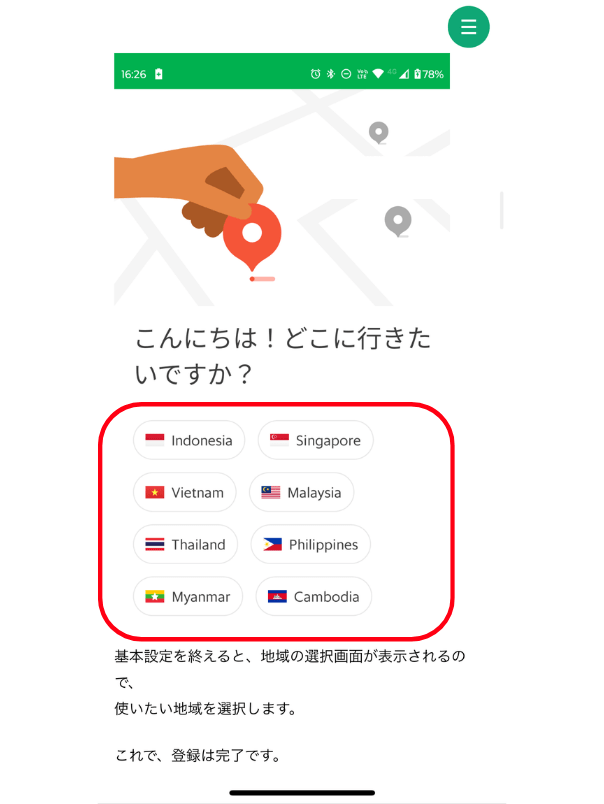Choose Philippines as the destination

(310, 544)
